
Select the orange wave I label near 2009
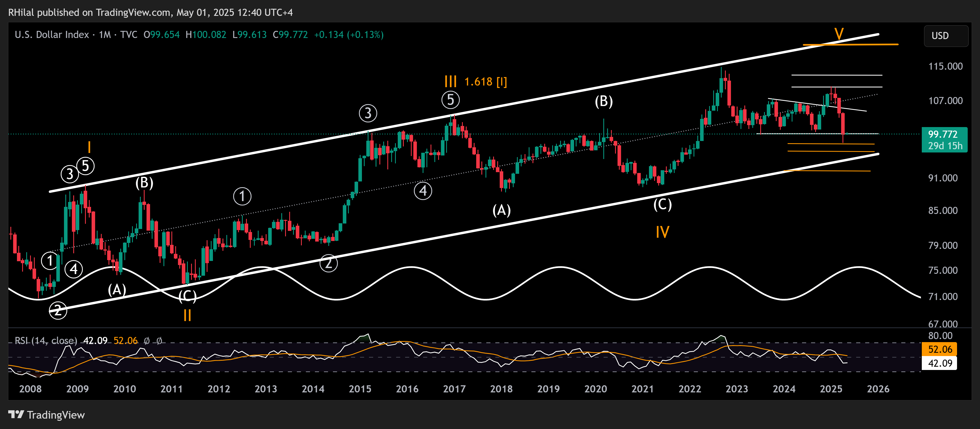click(x=89, y=147)
